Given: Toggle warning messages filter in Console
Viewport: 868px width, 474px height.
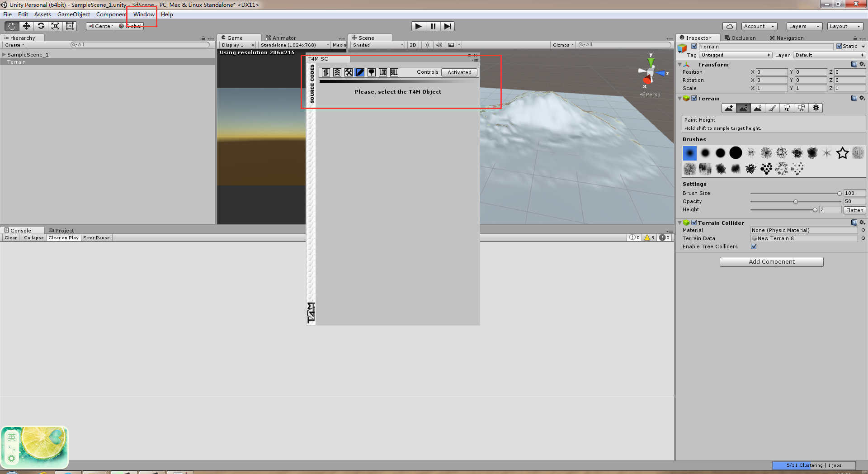Looking at the screenshot, I should tap(649, 238).
